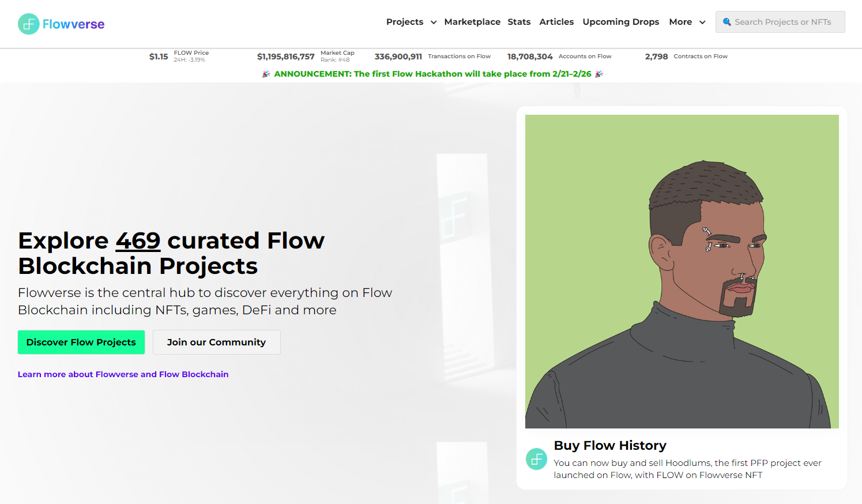Open the Articles page

click(556, 22)
